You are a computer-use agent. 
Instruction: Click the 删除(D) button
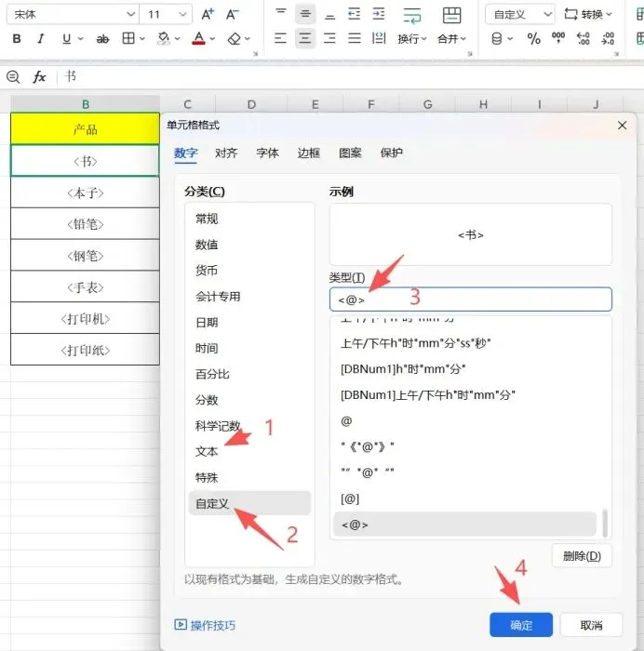coord(582,556)
